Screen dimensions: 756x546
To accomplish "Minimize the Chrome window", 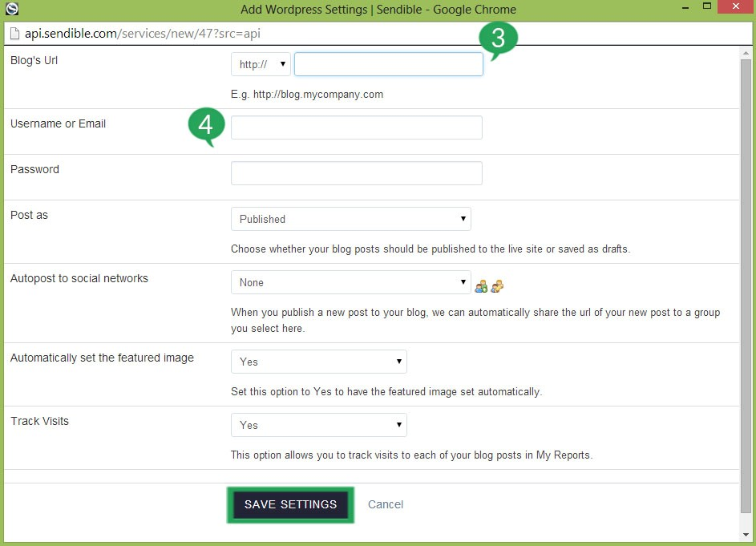I will pyautogui.click(x=685, y=8).
